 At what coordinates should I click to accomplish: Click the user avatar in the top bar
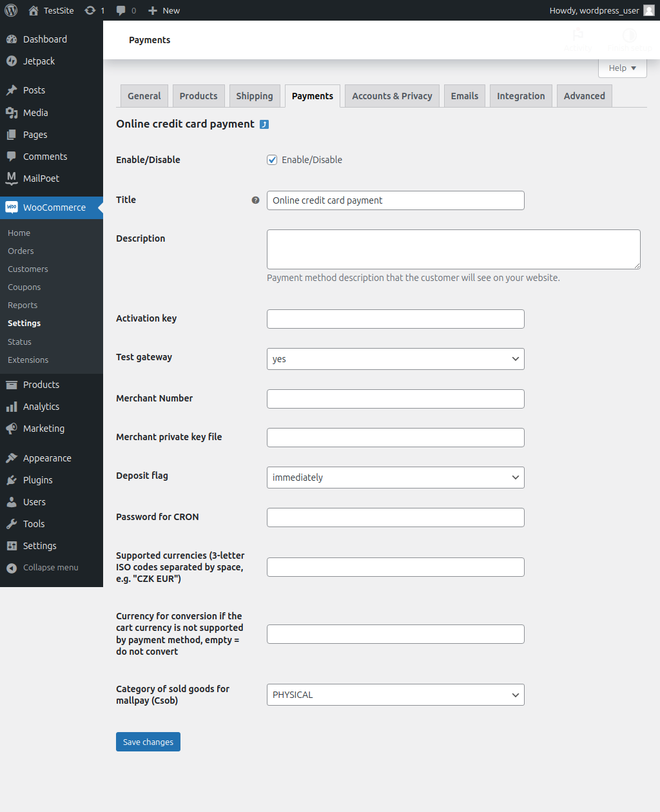[648, 10]
